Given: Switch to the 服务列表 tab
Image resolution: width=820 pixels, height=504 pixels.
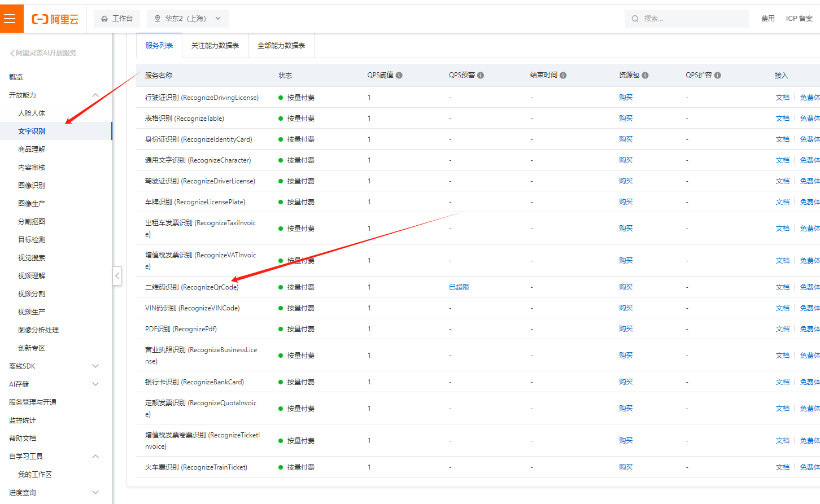Looking at the screenshot, I should [159, 46].
